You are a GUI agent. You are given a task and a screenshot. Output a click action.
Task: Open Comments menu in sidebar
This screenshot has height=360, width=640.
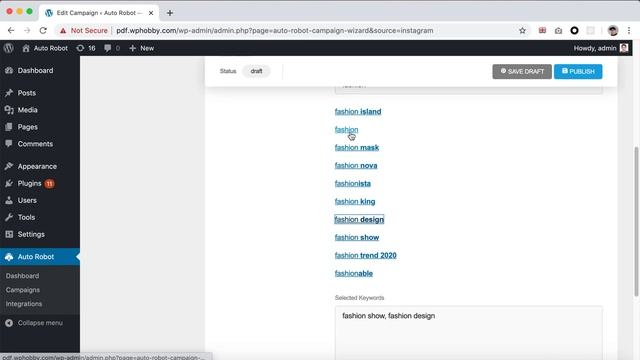click(35, 144)
